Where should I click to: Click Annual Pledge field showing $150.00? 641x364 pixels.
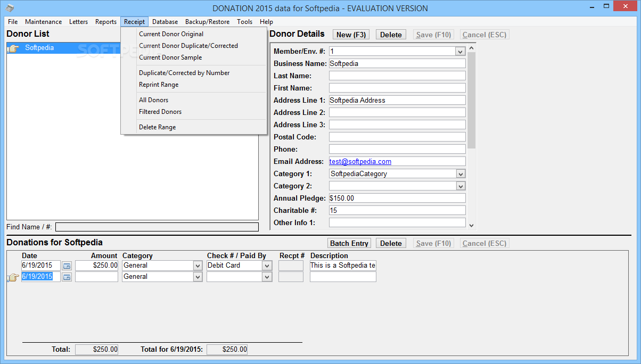397,198
